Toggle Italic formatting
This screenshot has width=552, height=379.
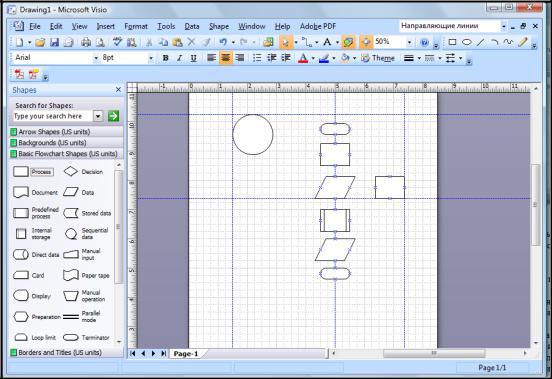click(179, 58)
